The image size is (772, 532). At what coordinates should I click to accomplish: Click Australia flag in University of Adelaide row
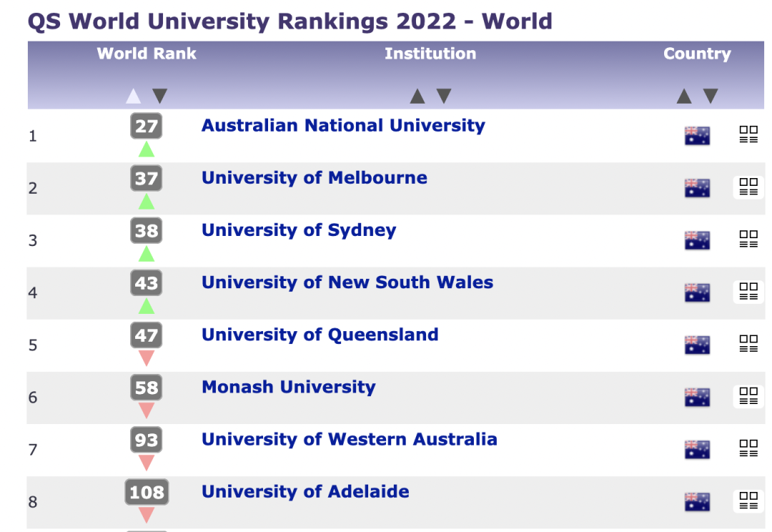point(697,502)
